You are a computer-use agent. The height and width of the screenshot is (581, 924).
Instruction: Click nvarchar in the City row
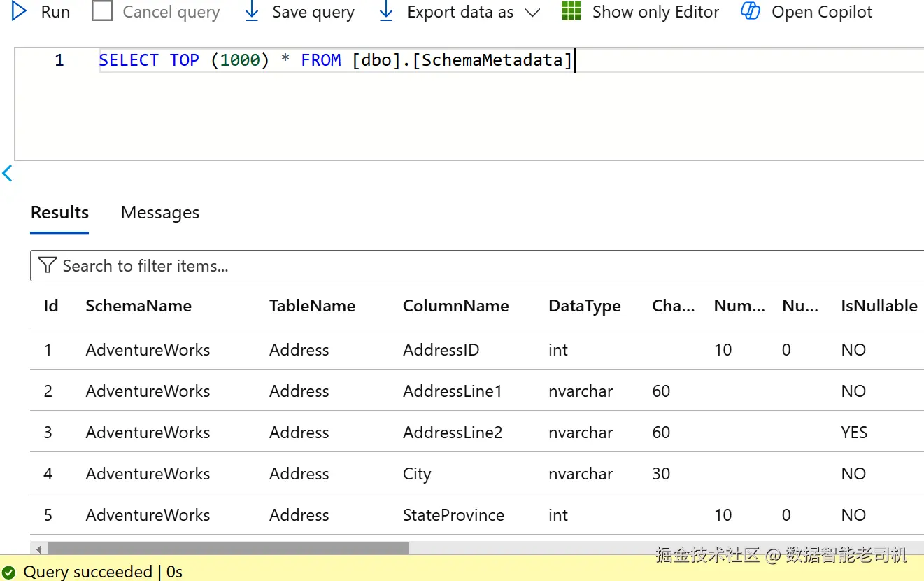pyautogui.click(x=581, y=473)
